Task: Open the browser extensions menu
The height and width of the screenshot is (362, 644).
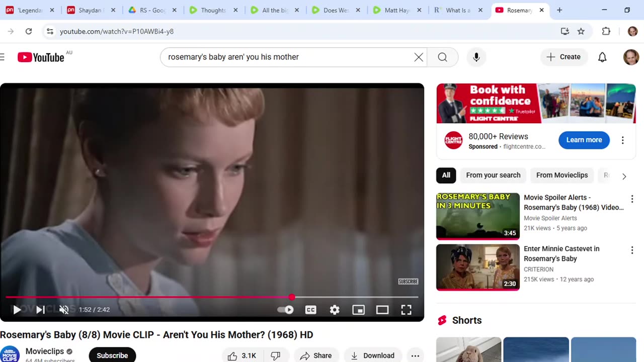Action: pos(606,31)
